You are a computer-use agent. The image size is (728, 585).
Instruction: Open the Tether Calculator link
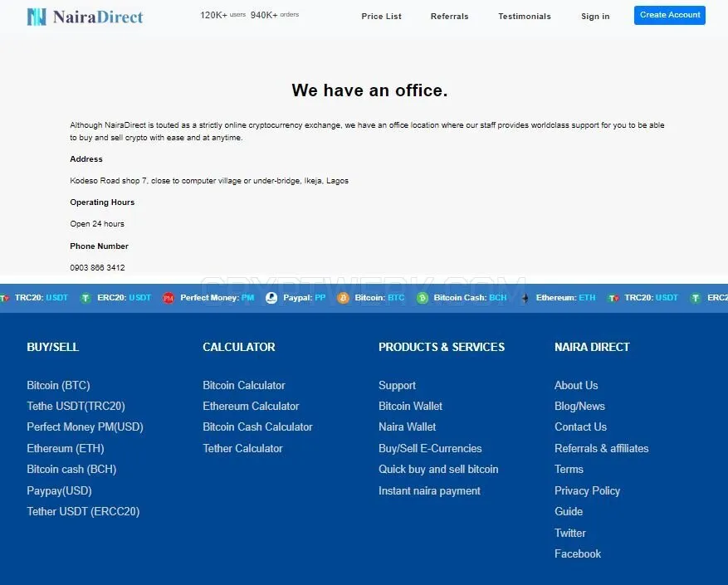click(x=242, y=448)
